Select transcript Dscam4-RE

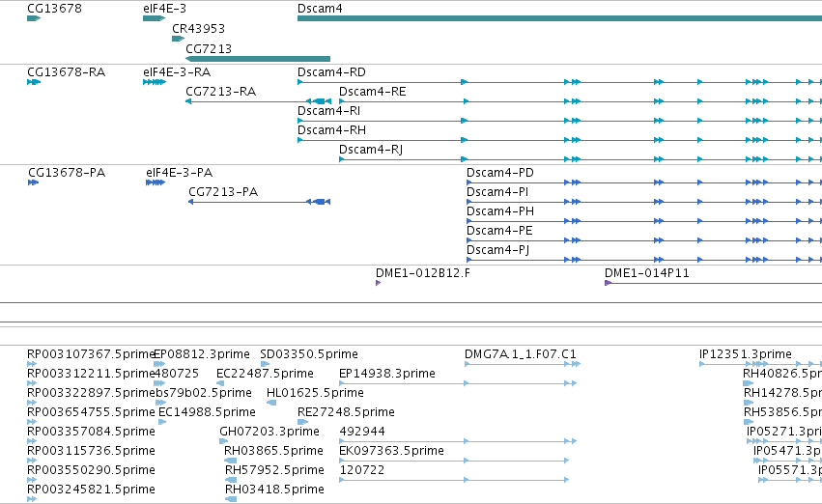[372, 91]
